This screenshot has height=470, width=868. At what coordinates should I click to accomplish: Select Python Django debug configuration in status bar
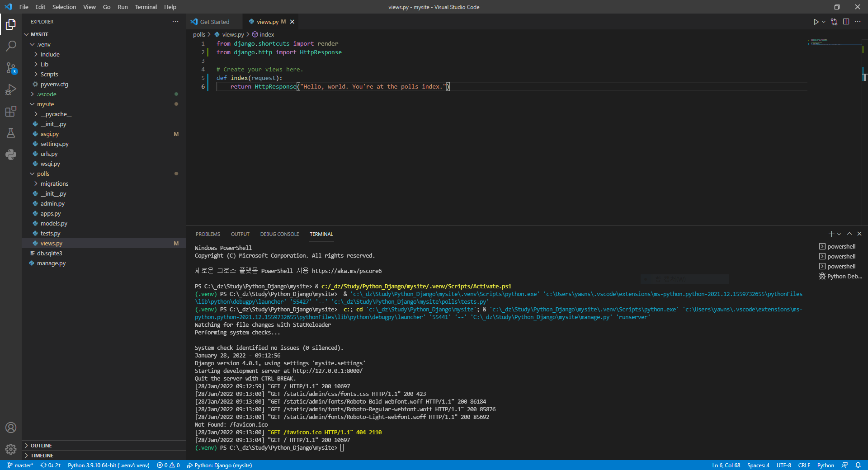point(220,465)
